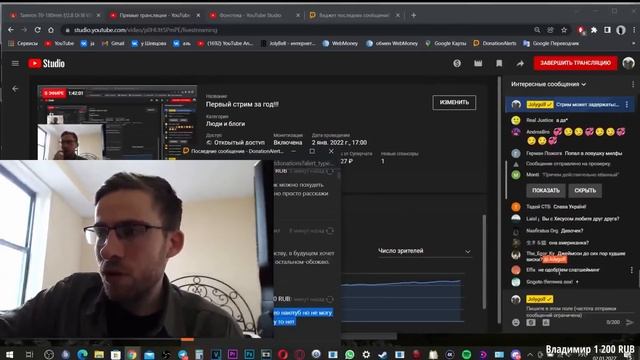End the broadcast with ЗАВЕРШИТЬ ТРАНСЛЯЦИЮ

pyautogui.click(x=576, y=63)
